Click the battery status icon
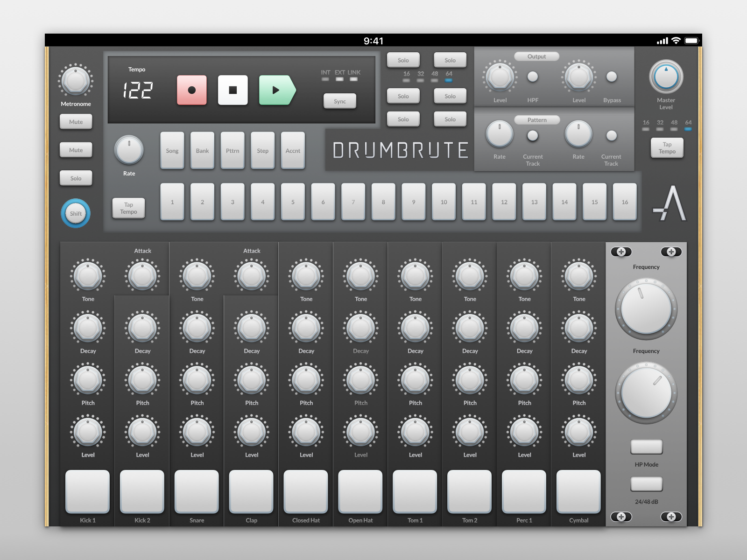 click(691, 41)
